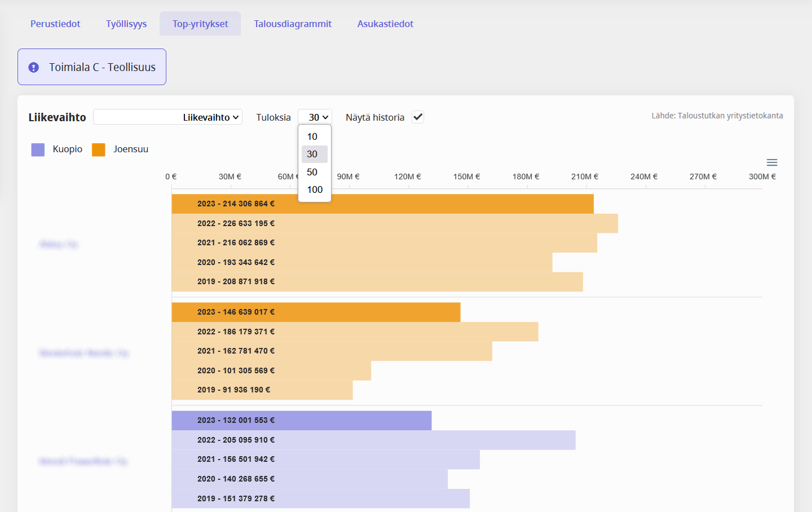The height and width of the screenshot is (512, 812).
Task: Open the chart hamburger menu icon
Action: (772, 162)
